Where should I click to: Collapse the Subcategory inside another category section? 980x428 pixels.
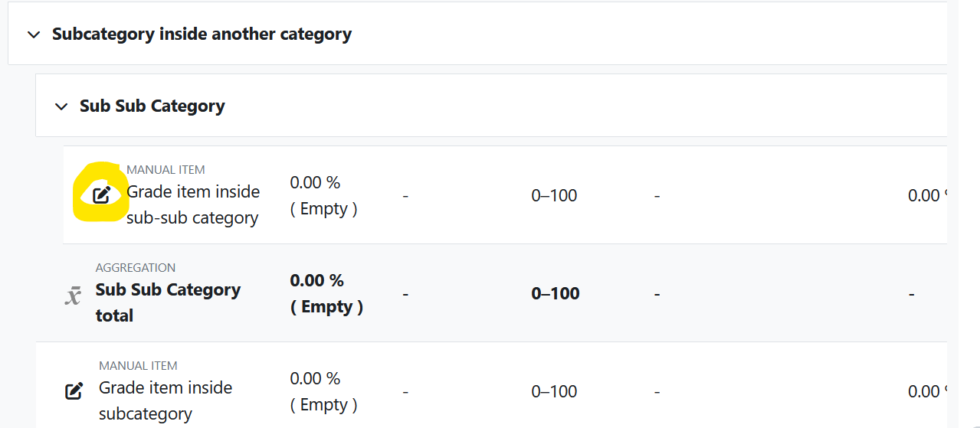(x=33, y=34)
